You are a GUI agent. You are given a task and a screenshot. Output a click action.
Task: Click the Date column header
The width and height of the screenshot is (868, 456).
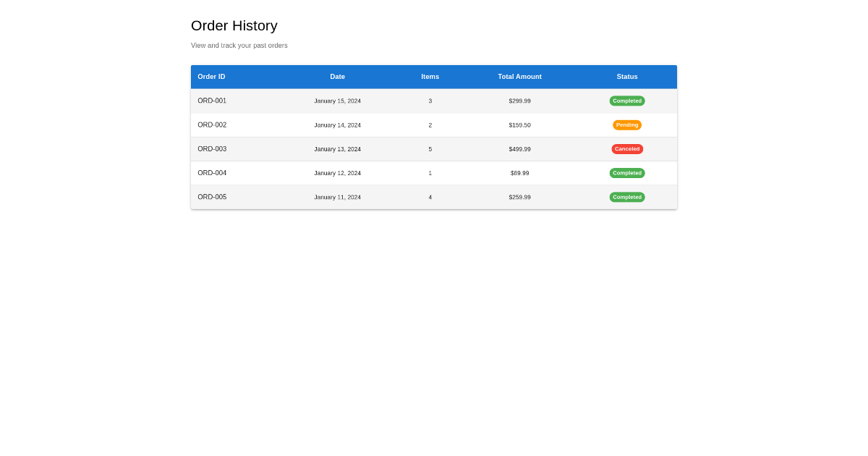point(337,77)
